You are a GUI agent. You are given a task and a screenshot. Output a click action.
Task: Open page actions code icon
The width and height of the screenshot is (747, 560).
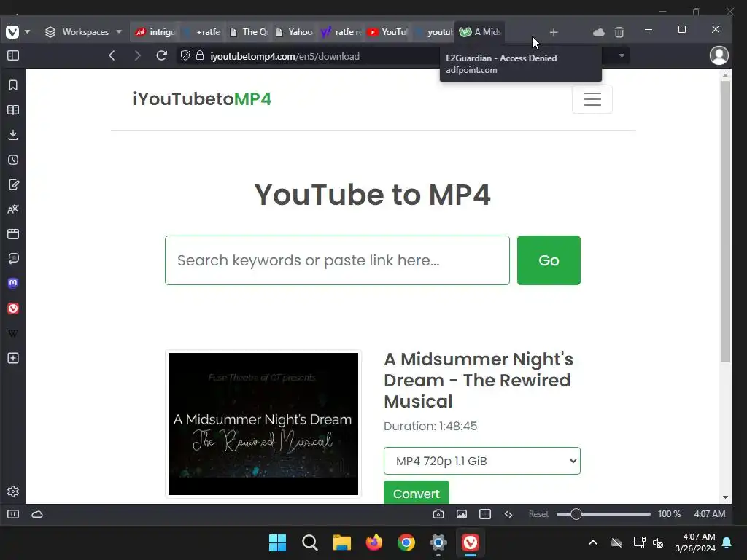pos(508,514)
